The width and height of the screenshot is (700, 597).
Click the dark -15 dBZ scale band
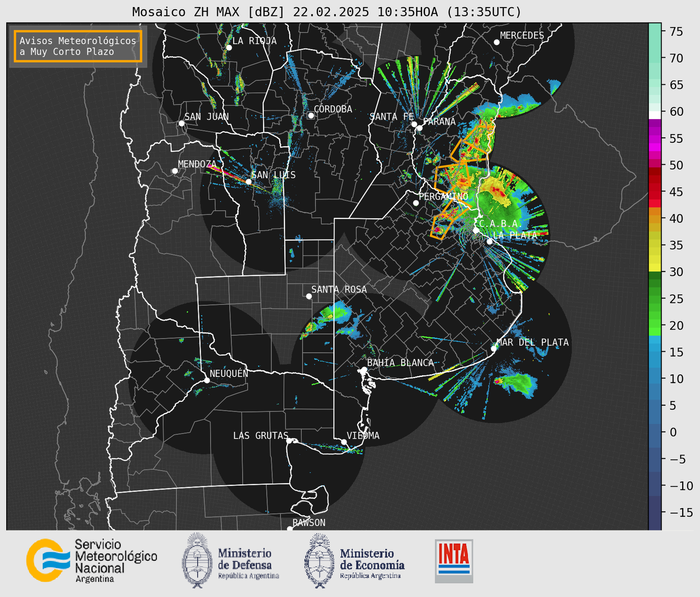(655, 513)
